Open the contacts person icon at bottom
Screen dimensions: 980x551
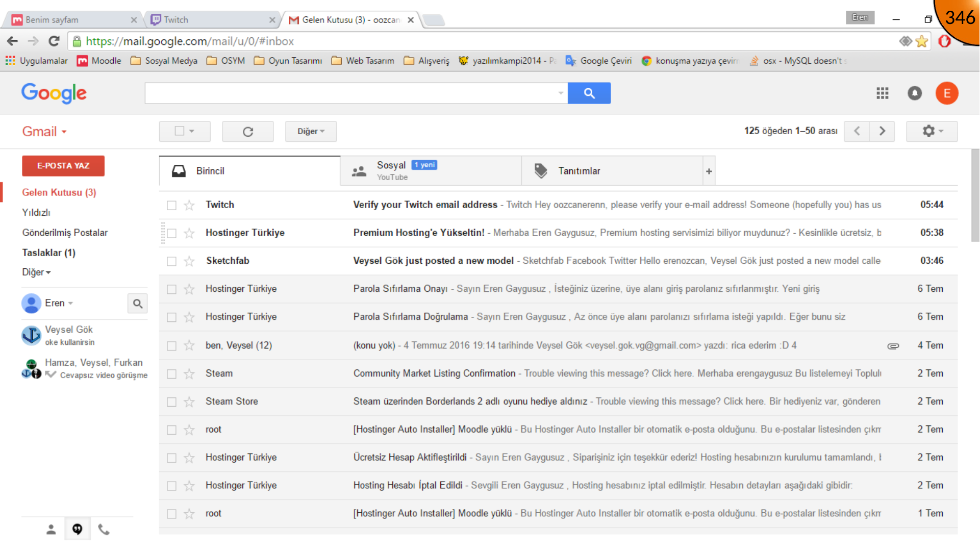[51, 530]
